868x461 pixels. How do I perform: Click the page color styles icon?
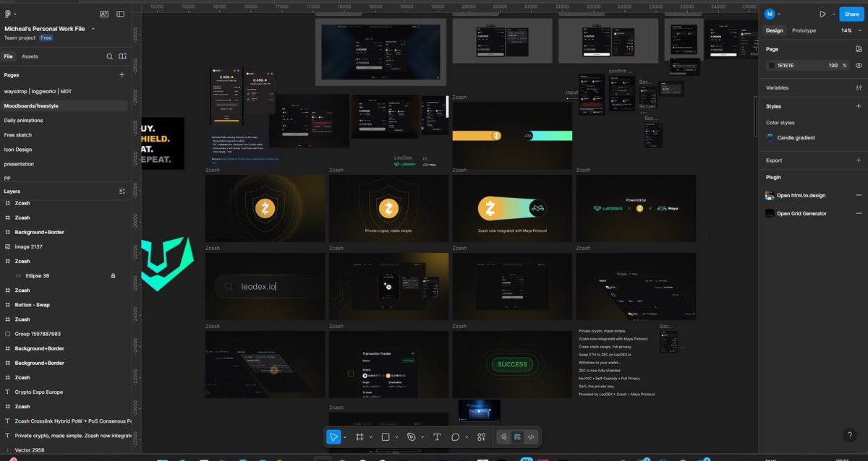click(x=859, y=48)
